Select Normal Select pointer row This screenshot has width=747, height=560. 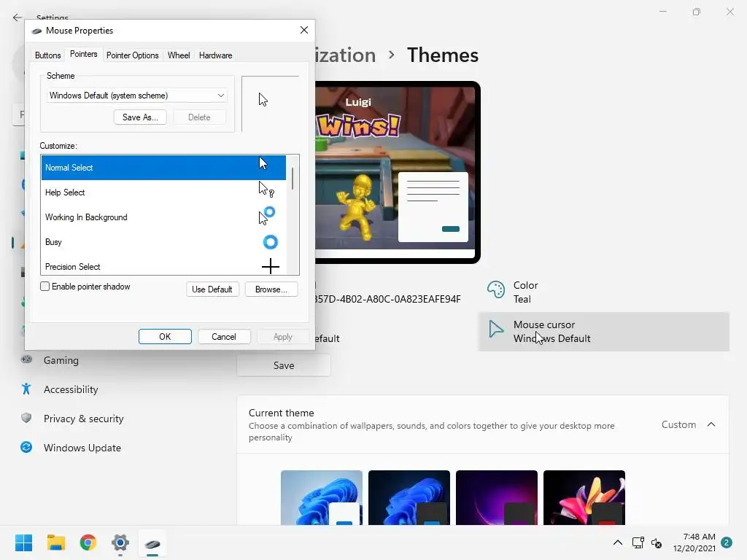coord(163,168)
